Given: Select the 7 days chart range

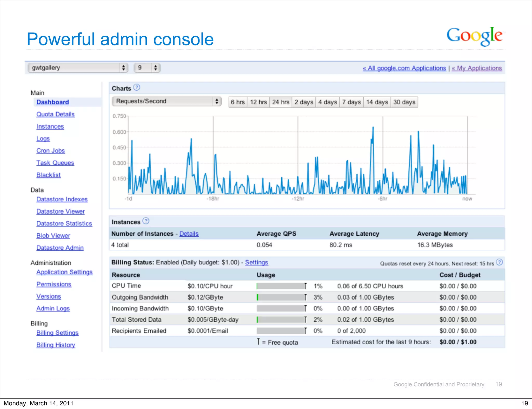Looking at the screenshot, I should point(351,102).
